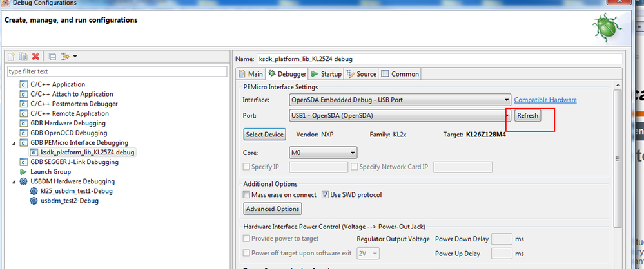Select C/C++ Application in the tree

tap(57, 84)
